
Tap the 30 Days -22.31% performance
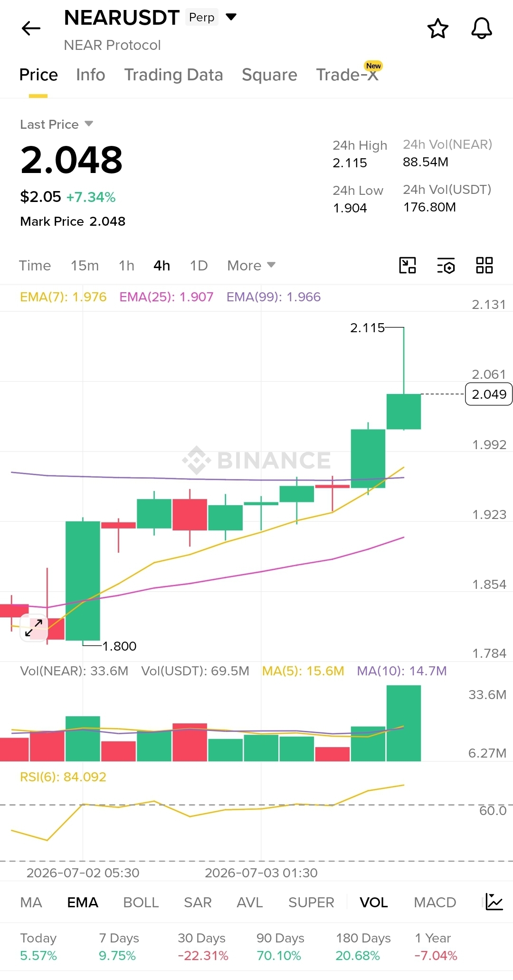[x=203, y=947]
